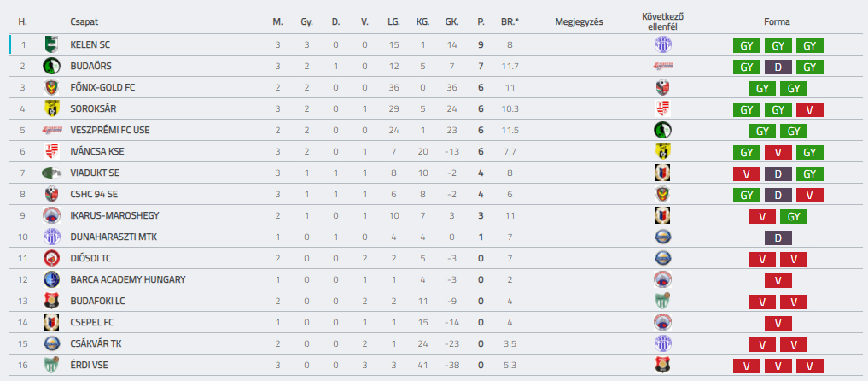The image size is (868, 381).
Task: Click Dunaharaszti MTK's single D form badge
Action: (x=778, y=238)
